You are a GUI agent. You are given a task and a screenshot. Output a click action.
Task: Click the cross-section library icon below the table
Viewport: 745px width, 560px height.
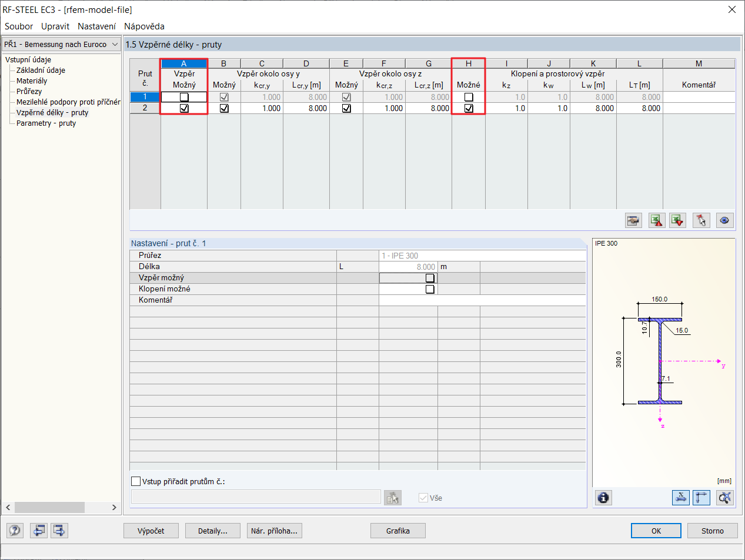point(633,220)
